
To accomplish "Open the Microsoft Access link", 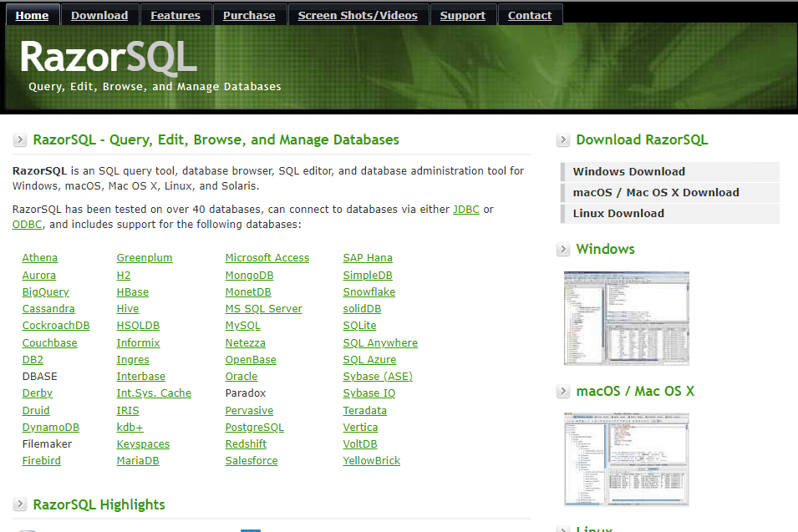I will [x=267, y=258].
